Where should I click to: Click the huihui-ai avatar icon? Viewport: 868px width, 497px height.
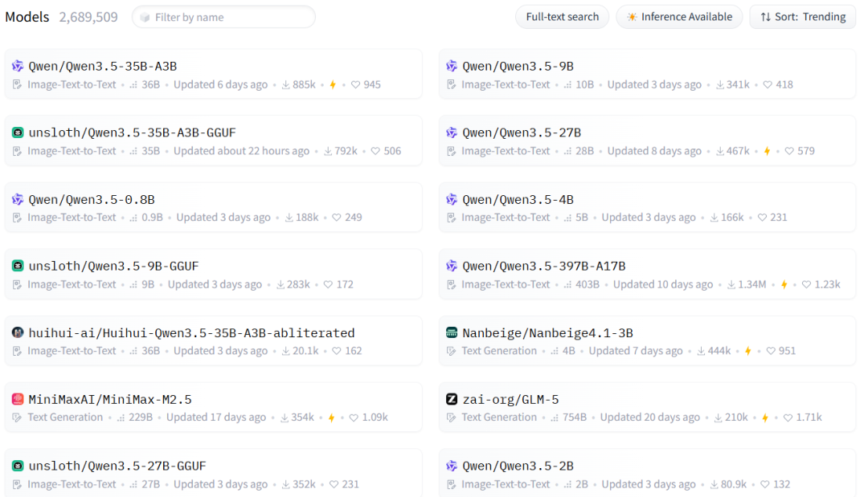18,333
